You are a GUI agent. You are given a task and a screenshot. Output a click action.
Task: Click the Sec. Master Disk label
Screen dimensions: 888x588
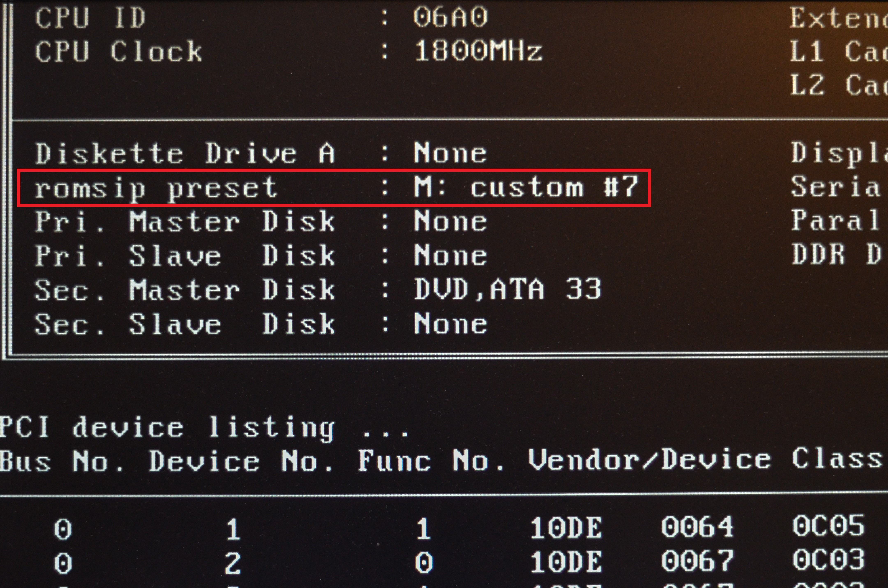tap(185, 290)
